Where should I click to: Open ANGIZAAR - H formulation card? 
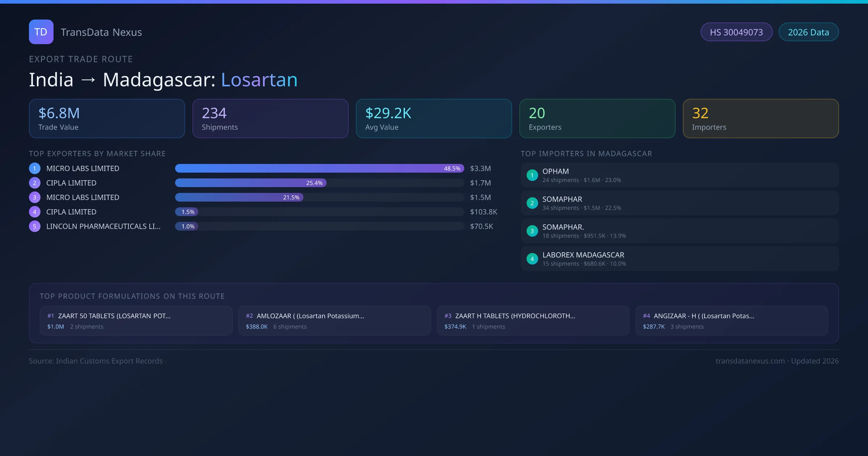731,321
